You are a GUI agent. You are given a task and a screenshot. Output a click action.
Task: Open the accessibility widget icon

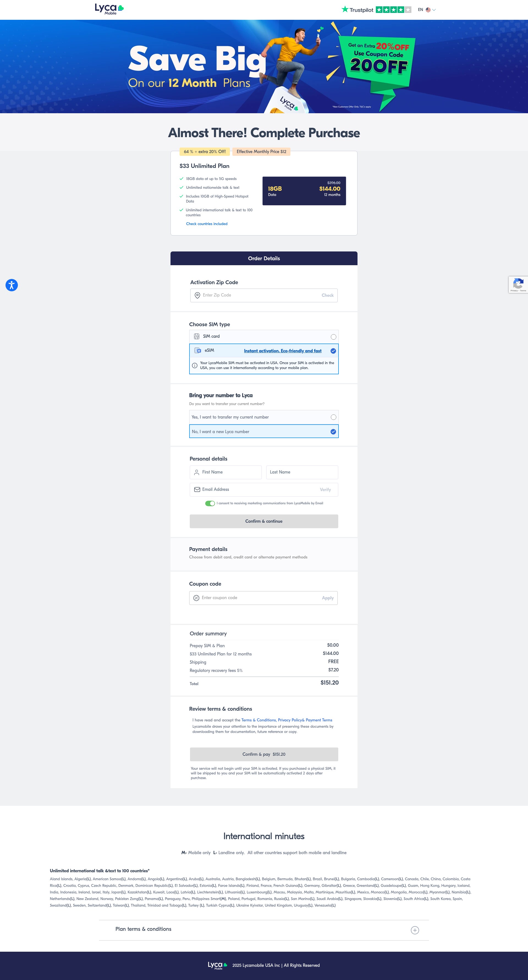12,285
